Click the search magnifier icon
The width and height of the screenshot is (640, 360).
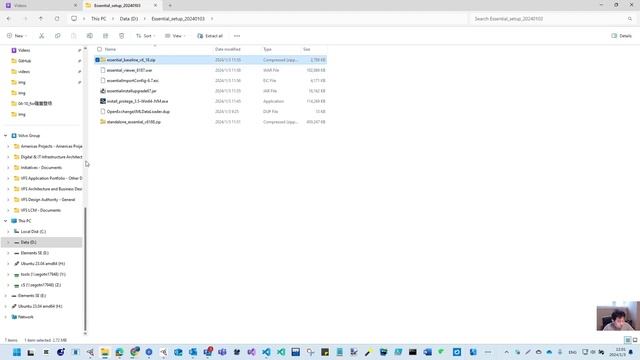pos(630,19)
